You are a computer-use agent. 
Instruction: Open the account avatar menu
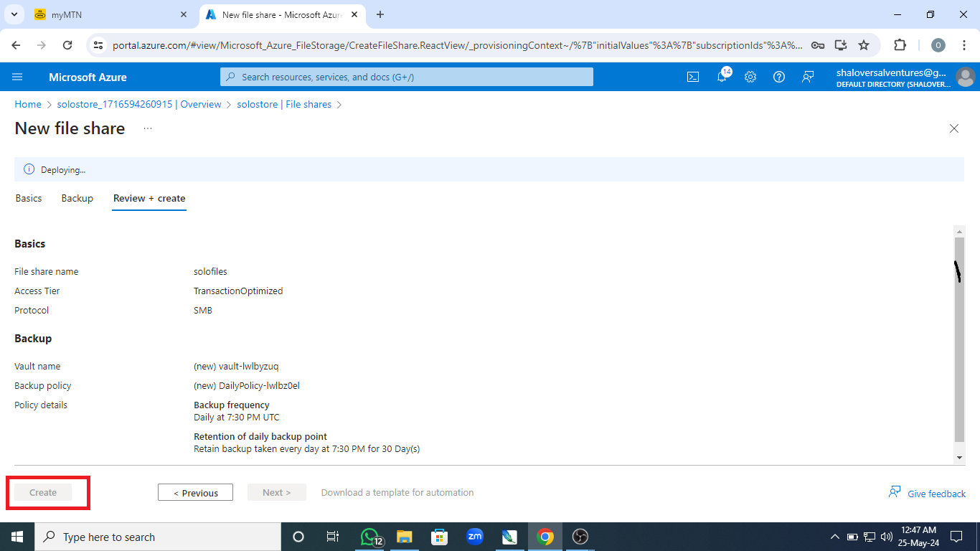[x=966, y=77]
